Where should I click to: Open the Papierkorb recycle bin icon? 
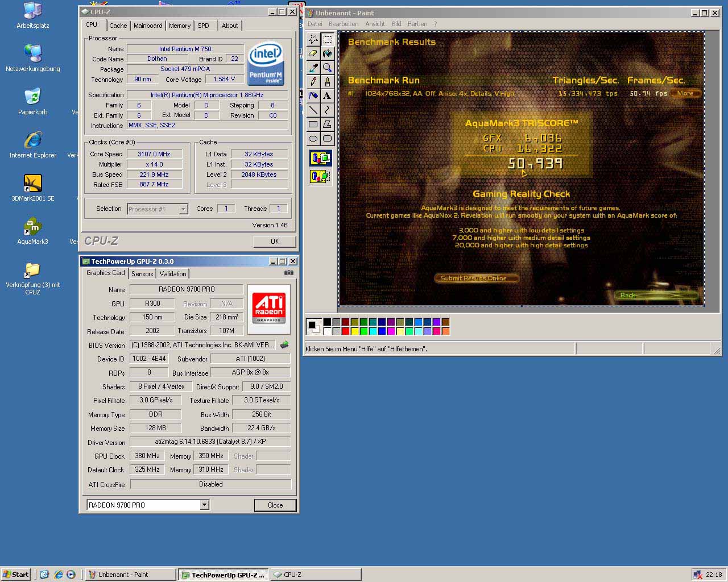(x=33, y=101)
